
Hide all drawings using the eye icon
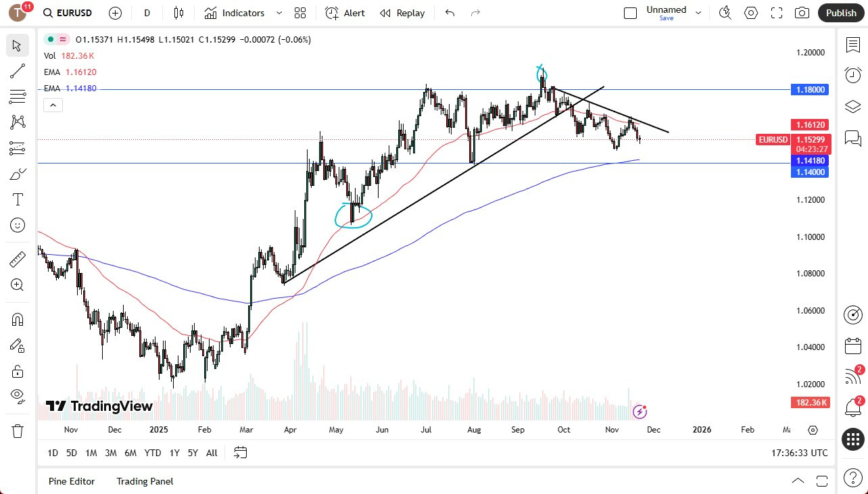click(x=17, y=395)
